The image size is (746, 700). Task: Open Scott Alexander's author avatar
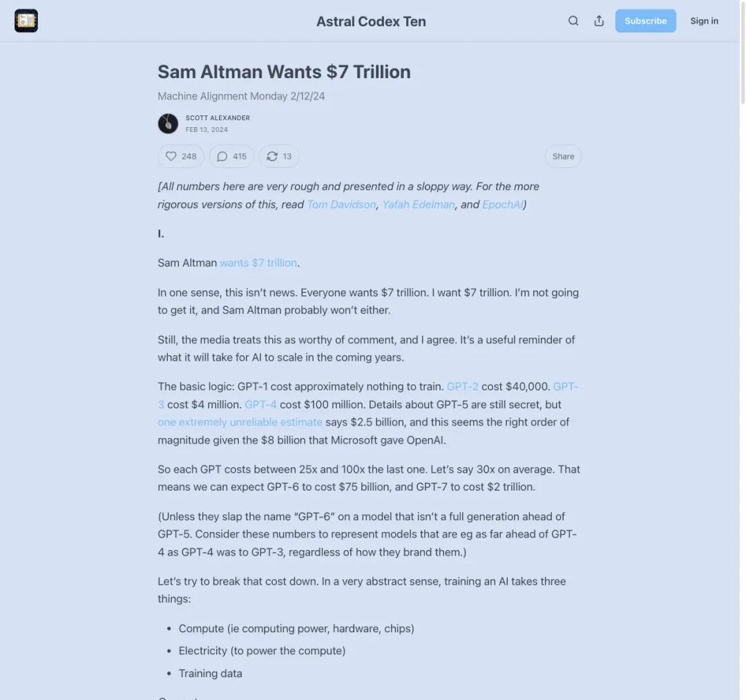coord(168,123)
